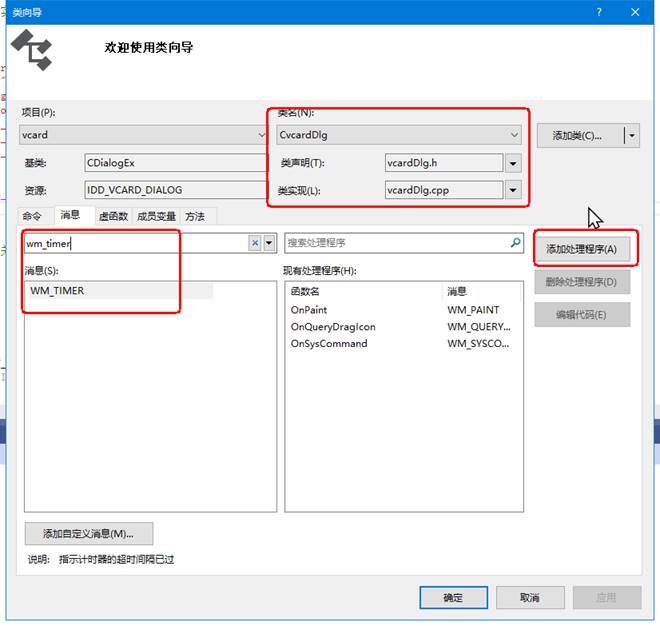Open the 类实现 vcardDlg.cpp dropdown arrow
This screenshot has width=660, height=626.
point(513,190)
